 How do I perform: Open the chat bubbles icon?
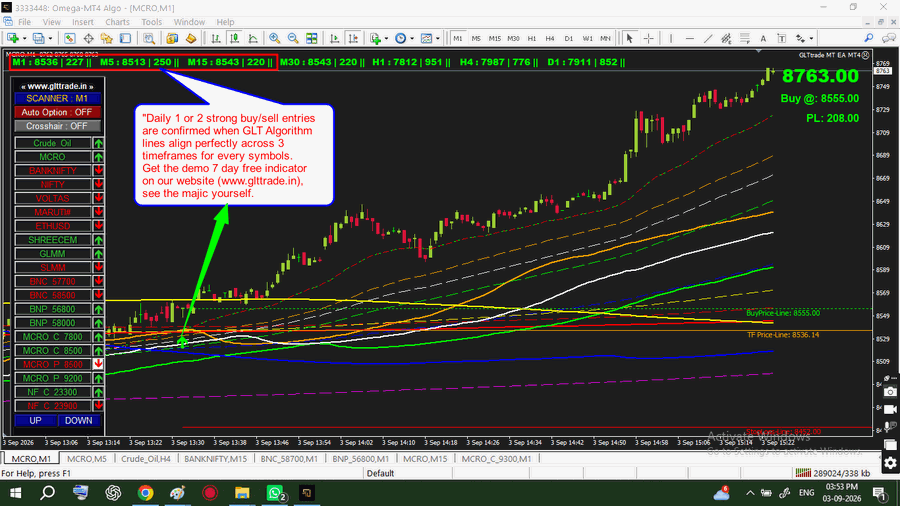[x=889, y=38]
